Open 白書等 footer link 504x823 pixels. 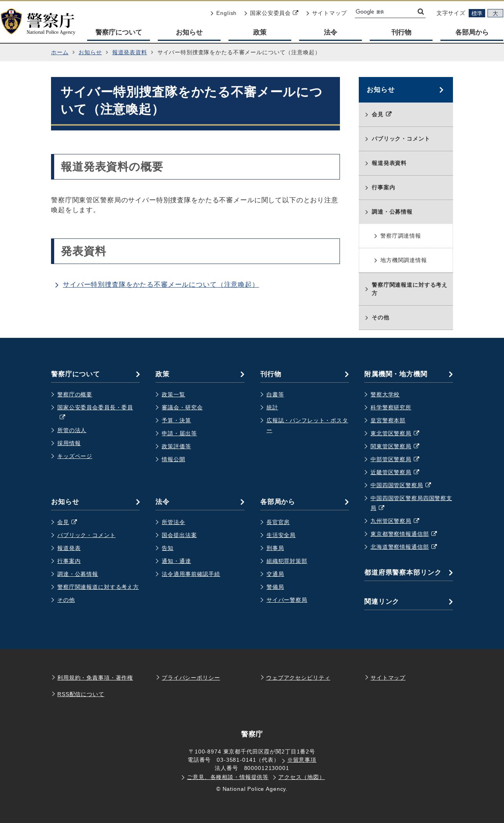pyautogui.click(x=275, y=395)
